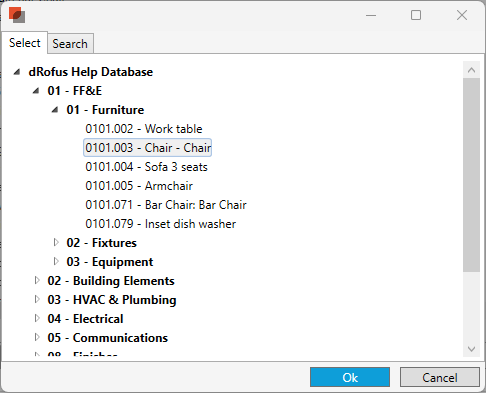Open the Select tab
The image size is (486, 393).
(x=25, y=43)
